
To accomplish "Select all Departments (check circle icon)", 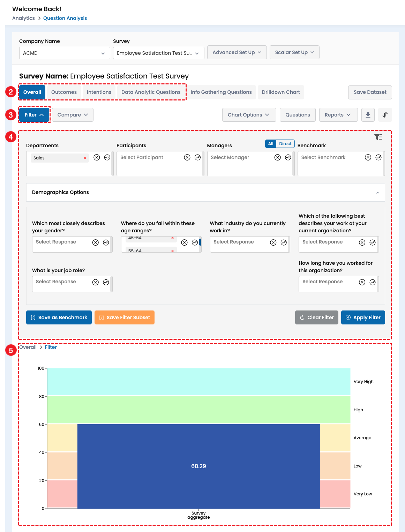I will click(107, 157).
